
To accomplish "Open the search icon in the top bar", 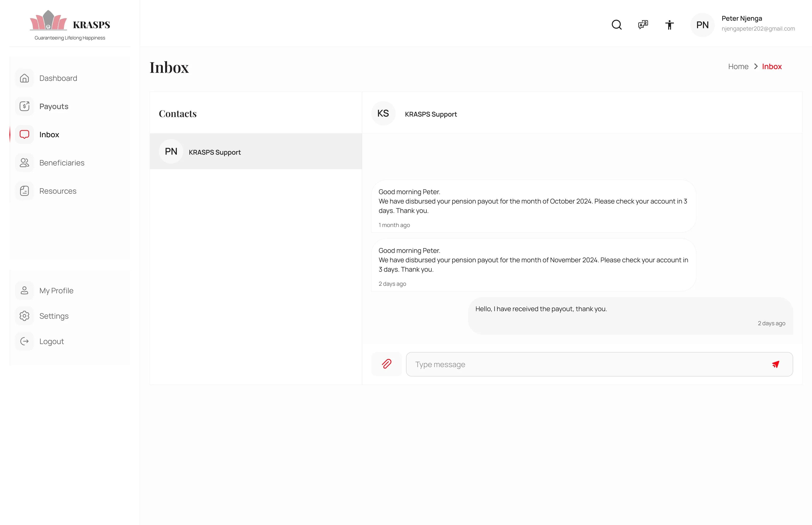I will coord(616,24).
